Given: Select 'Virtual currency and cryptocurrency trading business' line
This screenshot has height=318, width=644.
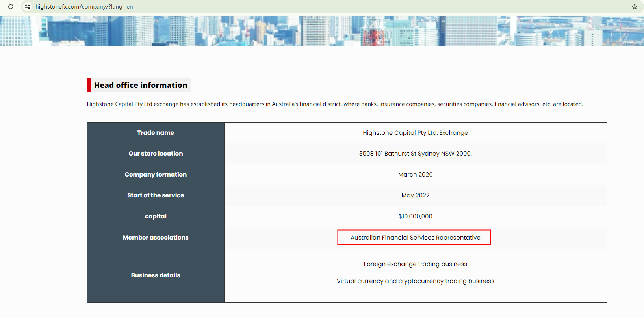Looking at the screenshot, I should click(415, 281).
